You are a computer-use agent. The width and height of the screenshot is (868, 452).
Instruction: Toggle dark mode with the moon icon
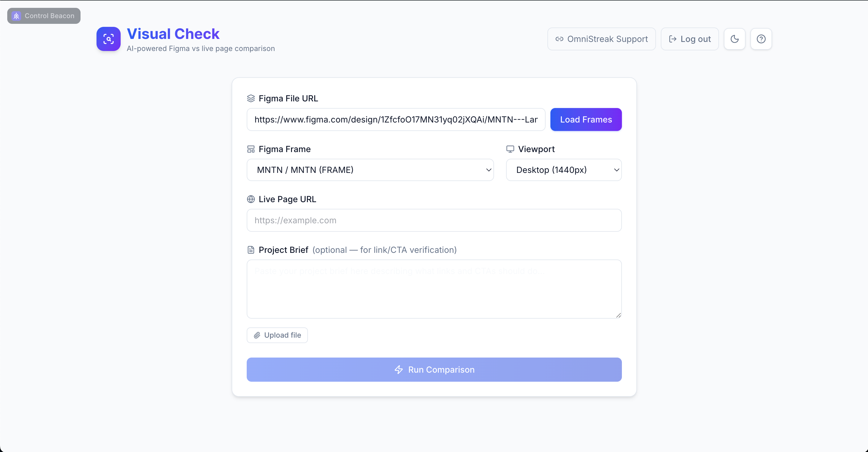point(734,39)
